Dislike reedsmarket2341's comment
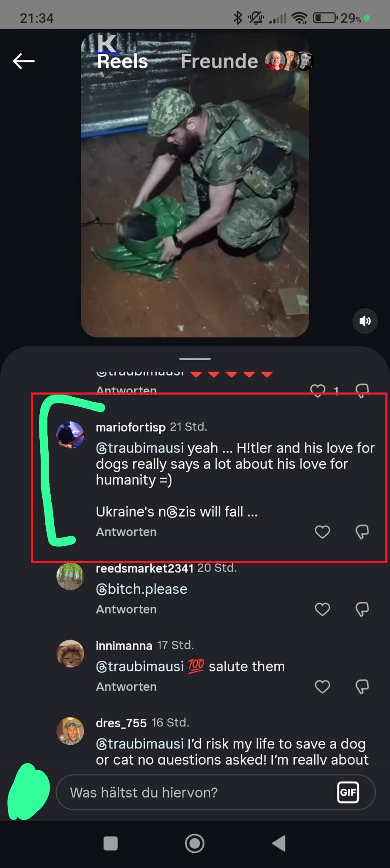 [362, 609]
